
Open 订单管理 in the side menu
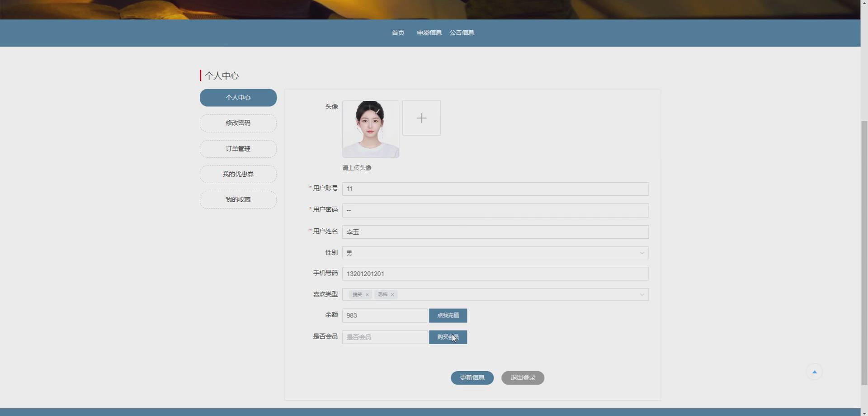[238, 149]
